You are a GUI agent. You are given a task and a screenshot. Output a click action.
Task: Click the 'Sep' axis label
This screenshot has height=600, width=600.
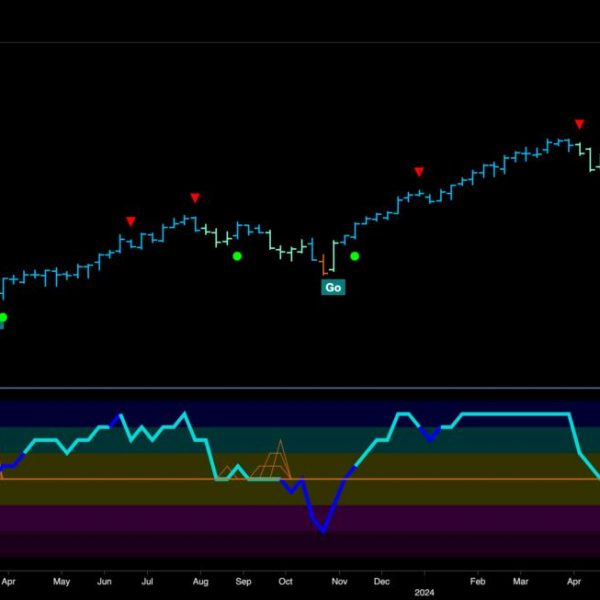[x=243, y=582]
